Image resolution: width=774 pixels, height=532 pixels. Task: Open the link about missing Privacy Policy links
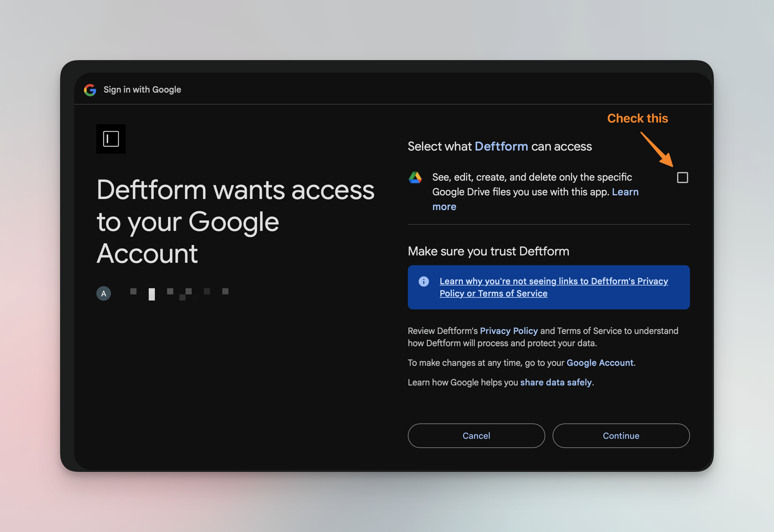coord(553,287)
